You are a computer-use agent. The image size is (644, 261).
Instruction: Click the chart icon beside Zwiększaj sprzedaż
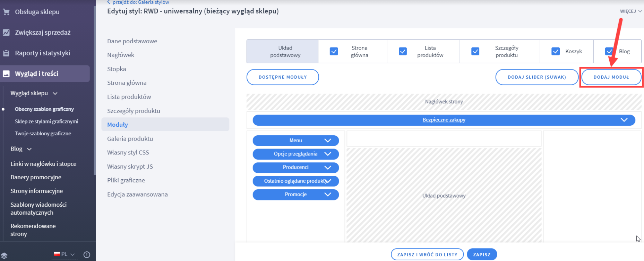(x=6, y=33)
